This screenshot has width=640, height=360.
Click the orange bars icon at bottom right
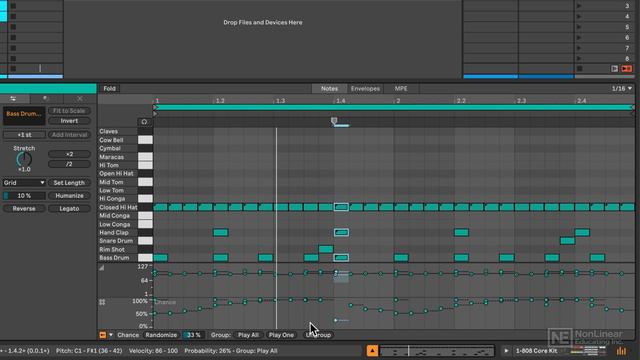[621, 351]
